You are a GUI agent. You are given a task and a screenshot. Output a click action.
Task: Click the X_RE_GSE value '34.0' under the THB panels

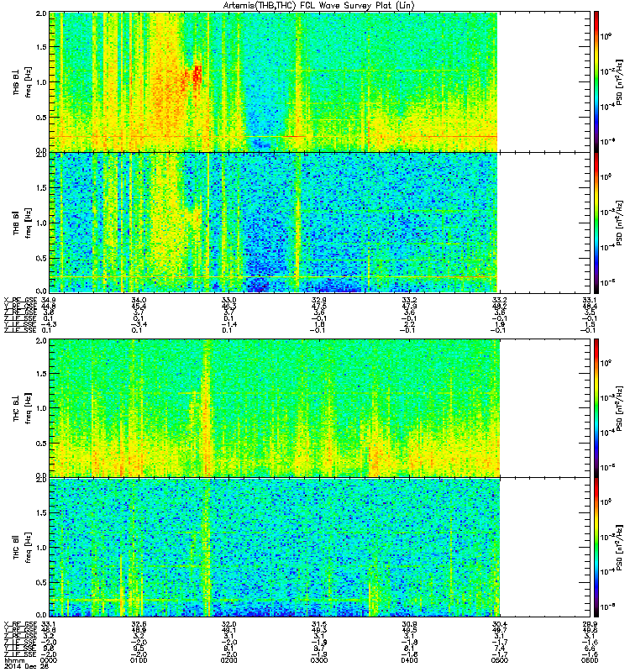tap(139, 300)
